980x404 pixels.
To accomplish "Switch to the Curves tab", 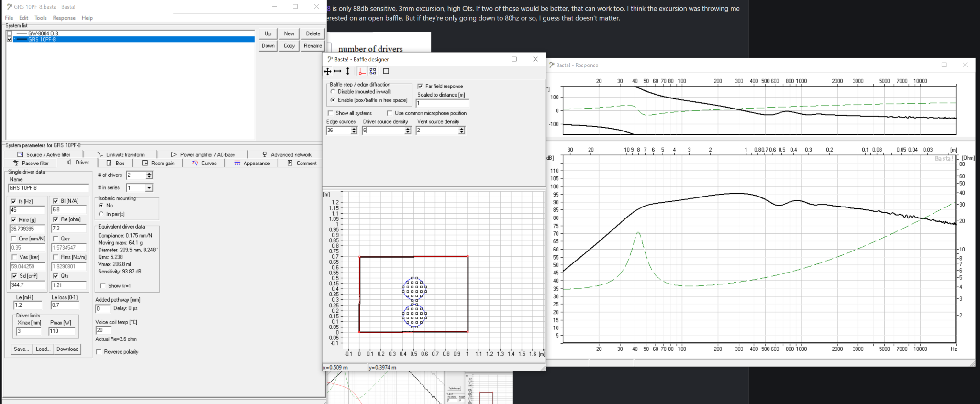I will pos(204,163).
